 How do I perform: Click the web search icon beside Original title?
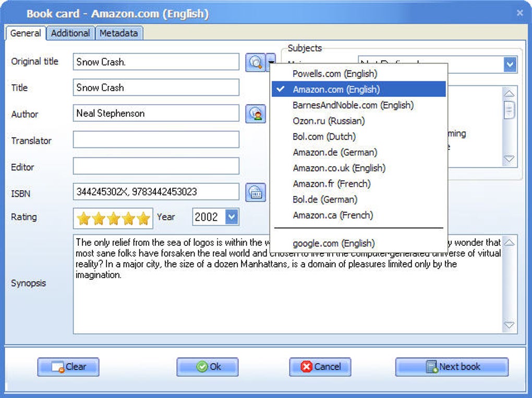click(x=255, y=62)
